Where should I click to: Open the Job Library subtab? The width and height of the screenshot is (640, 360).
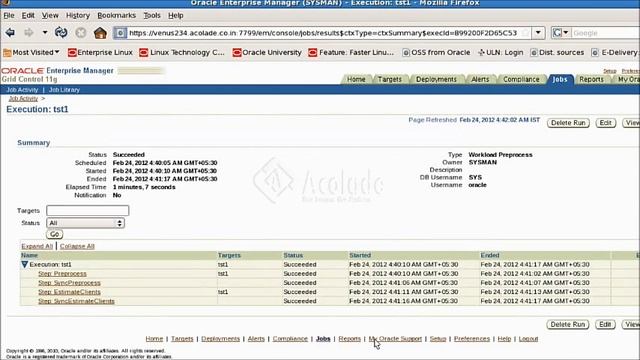coord(64,90)
